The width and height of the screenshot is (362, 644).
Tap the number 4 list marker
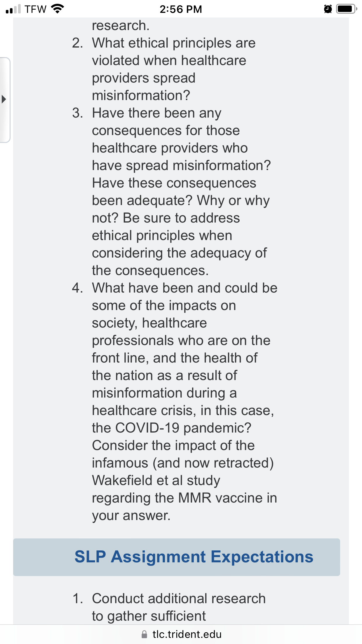pos(77,288)
